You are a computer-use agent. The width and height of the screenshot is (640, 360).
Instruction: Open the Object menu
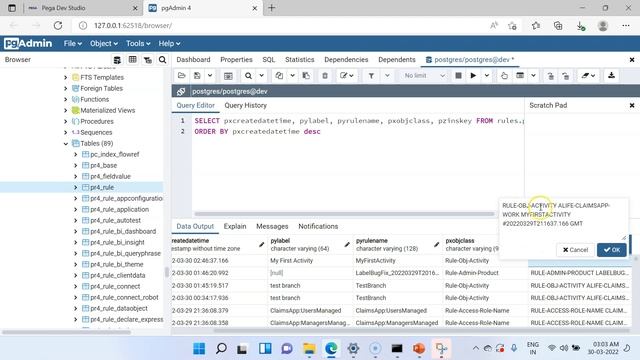[104, 43]
